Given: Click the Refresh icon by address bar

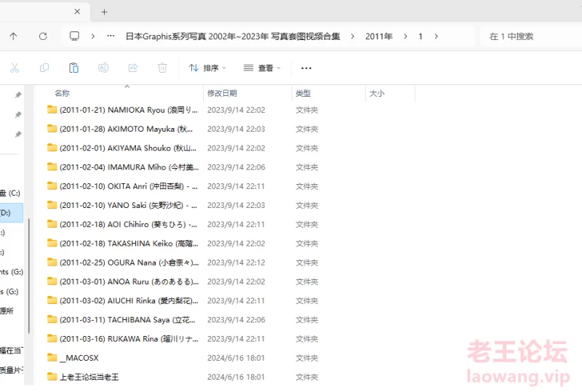Looking at the screenshot, I should coord(43,36).
